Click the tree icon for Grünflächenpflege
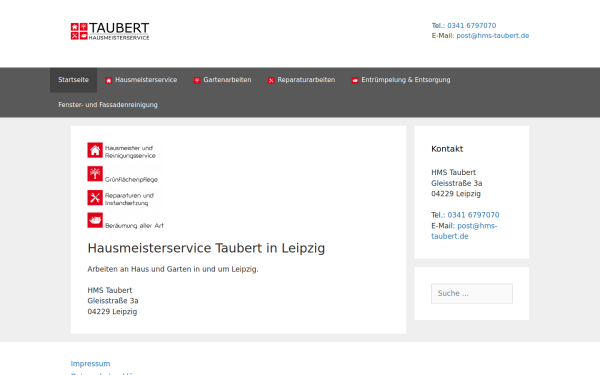 (x=95, y=174)
